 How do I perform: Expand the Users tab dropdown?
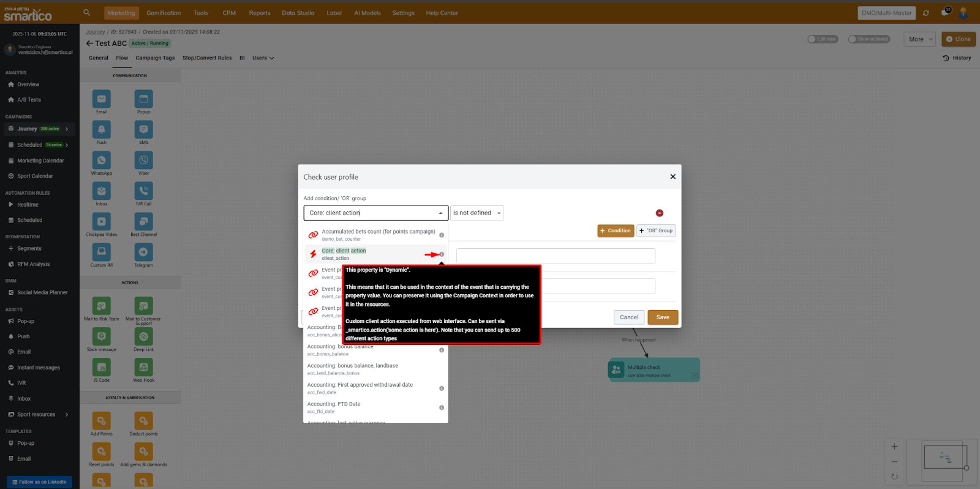263,58
